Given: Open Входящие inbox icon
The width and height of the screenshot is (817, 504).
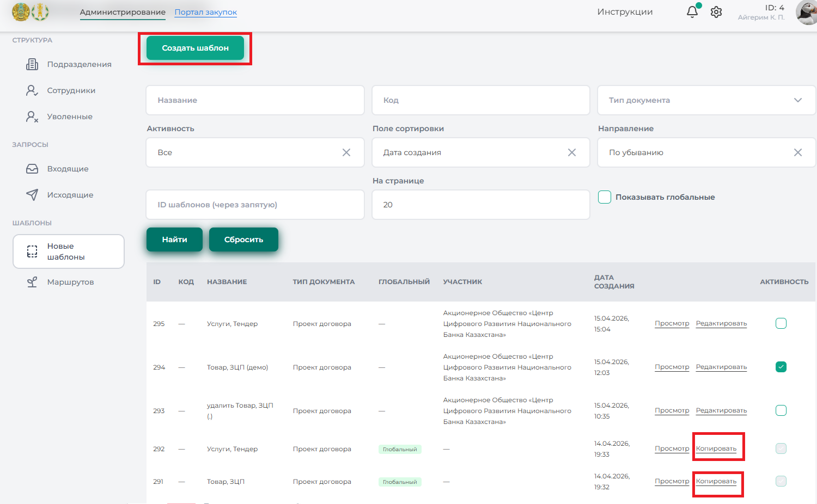Looking at the screenshot, I should click(x=32, y=169).
